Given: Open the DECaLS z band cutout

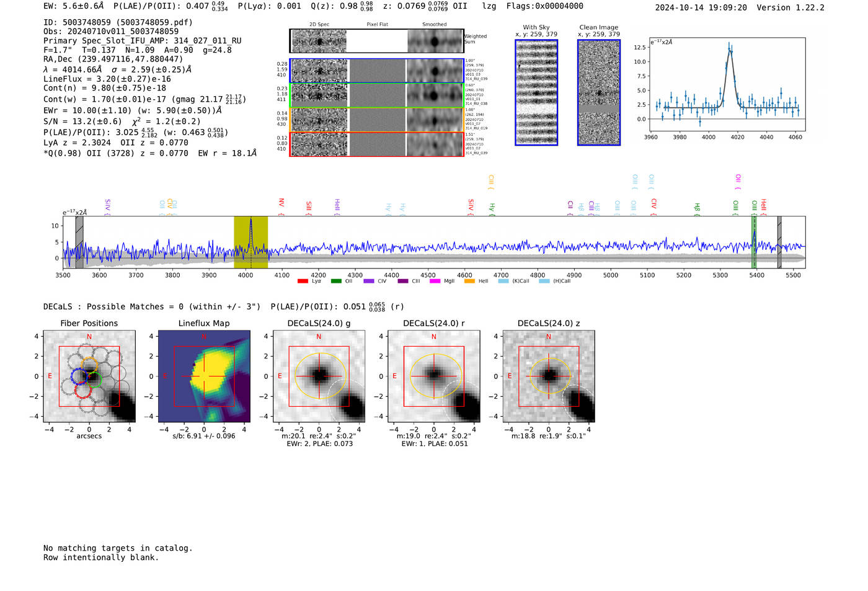Looking at the screenshot, I should (x=549, y=376).
